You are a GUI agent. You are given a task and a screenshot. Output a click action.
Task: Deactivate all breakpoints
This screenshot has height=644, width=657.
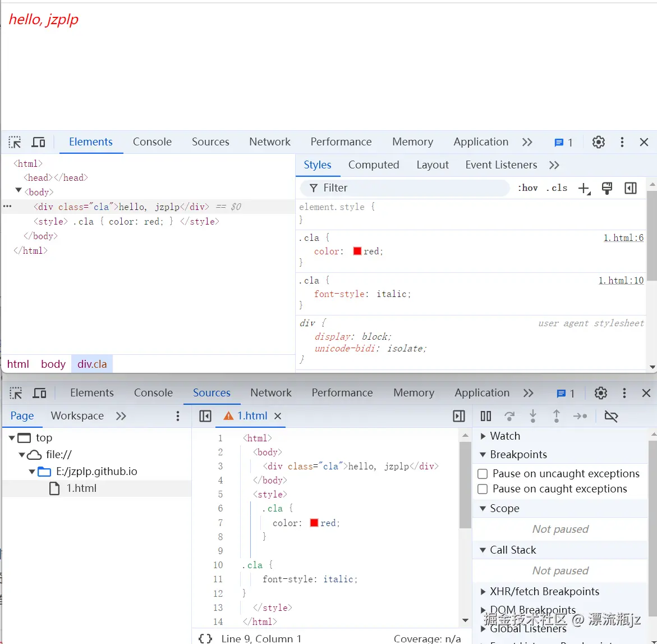point(611,416)
